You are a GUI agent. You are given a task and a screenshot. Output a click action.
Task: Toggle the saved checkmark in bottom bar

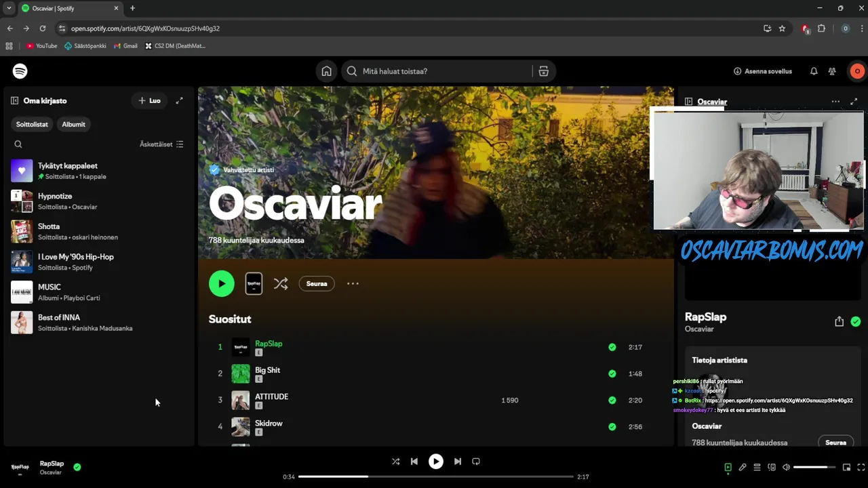pos(77,467)
